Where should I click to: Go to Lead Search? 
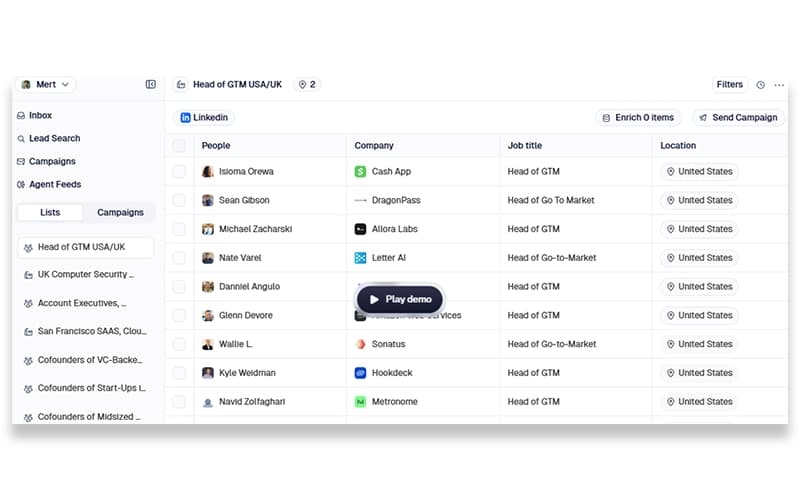pyautogui.click(x=48, y=138)
